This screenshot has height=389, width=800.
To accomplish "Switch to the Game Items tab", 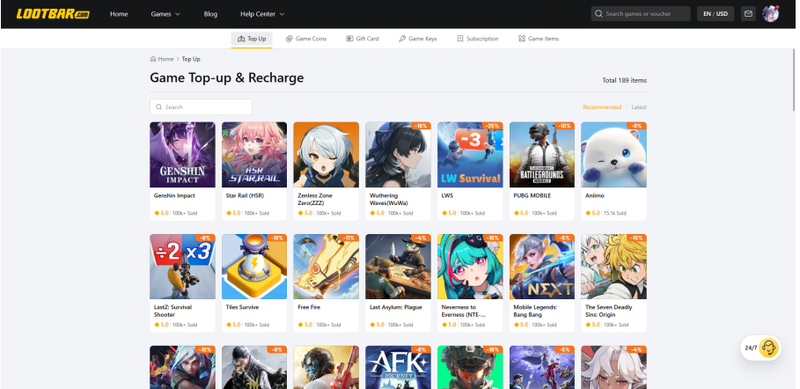I will pyautogui.click(x=539, y=39).
